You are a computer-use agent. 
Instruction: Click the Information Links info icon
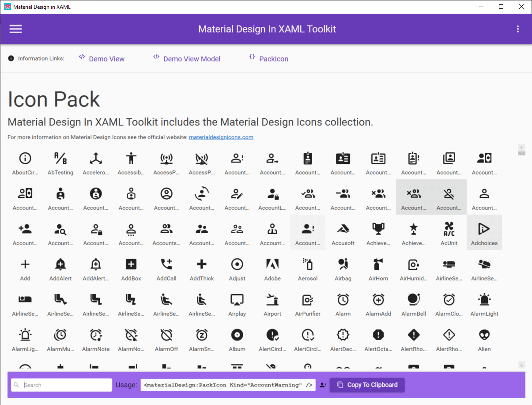(11, 58)
